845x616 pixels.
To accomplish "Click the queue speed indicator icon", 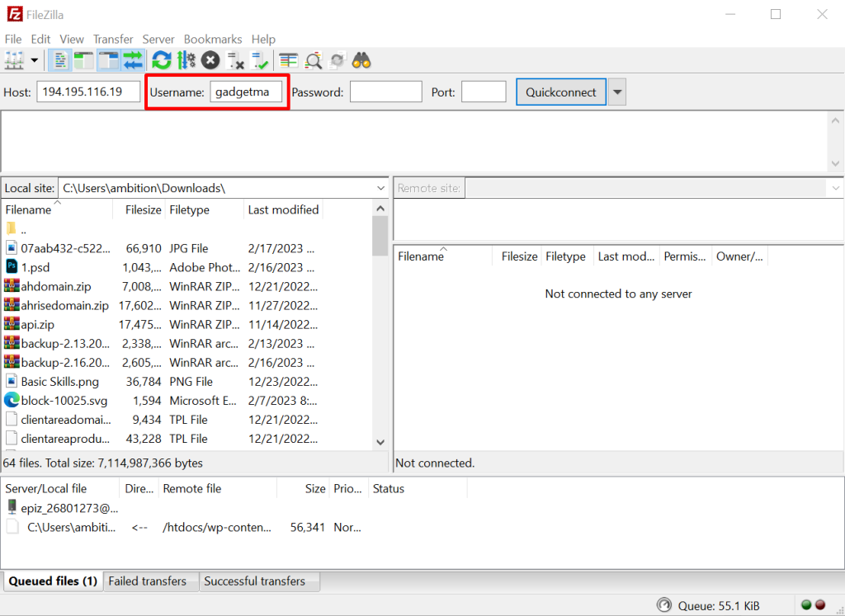I will (664, 605).
